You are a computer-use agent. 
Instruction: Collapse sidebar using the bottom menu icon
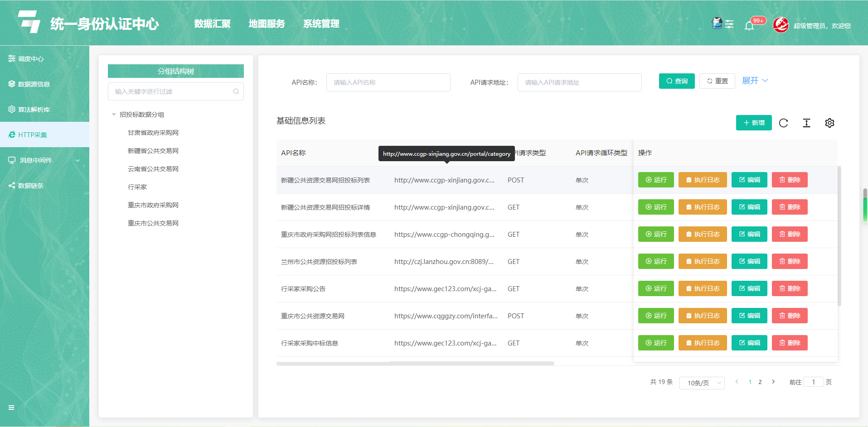coord(11,408)
